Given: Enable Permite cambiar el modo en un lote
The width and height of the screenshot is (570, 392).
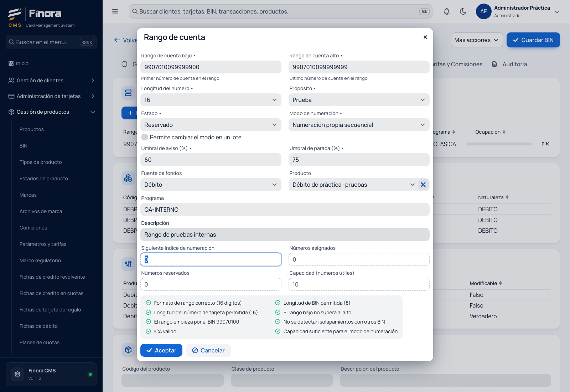Looking at the screenshot, I should tap(145, 137).
